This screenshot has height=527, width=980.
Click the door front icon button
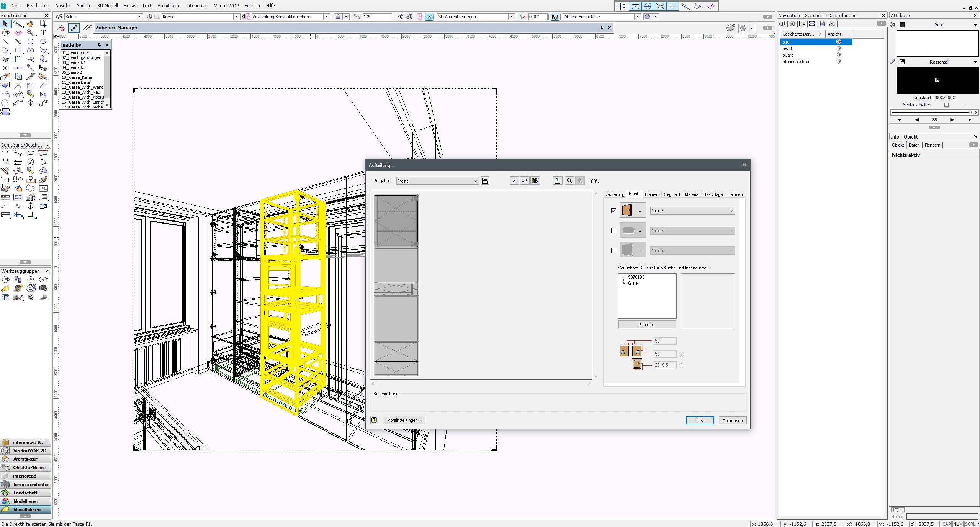pos(627,210)
